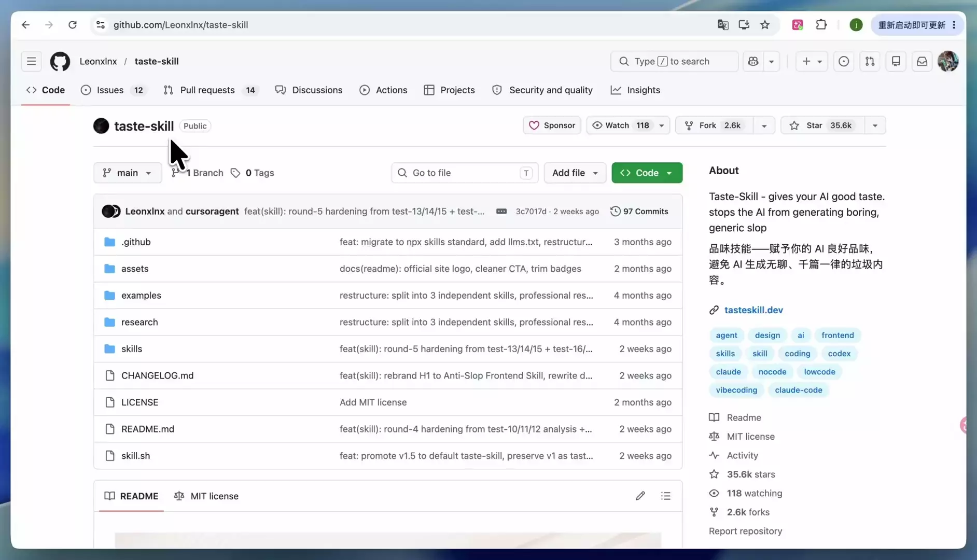Show the commit message ellipsis details
977x560 pixels.
click(x=501, y=212)
